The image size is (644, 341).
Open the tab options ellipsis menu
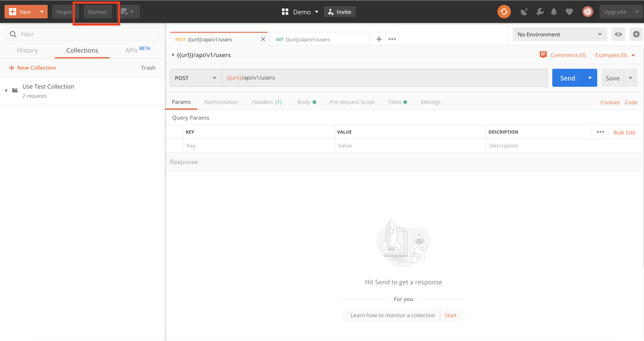point(392,39)
